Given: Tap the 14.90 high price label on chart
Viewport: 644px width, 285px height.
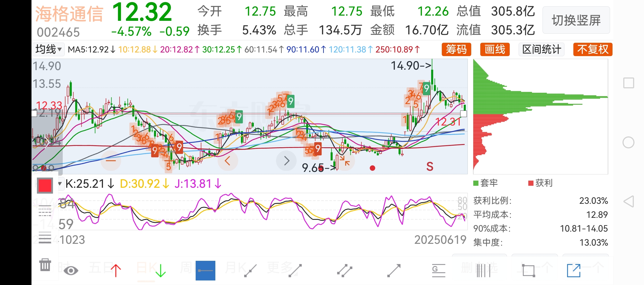Looking at the screenshot, I should click(411, 66).
